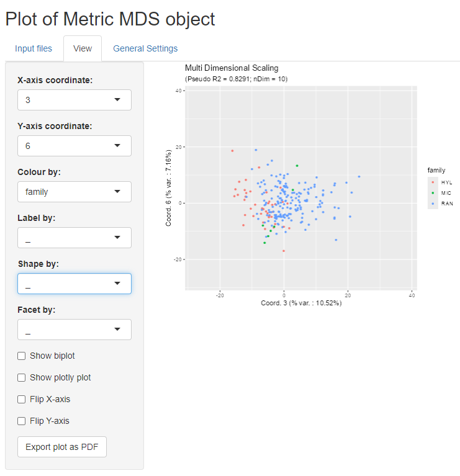Open the Y-axis coordinate select showing 6

74,146
